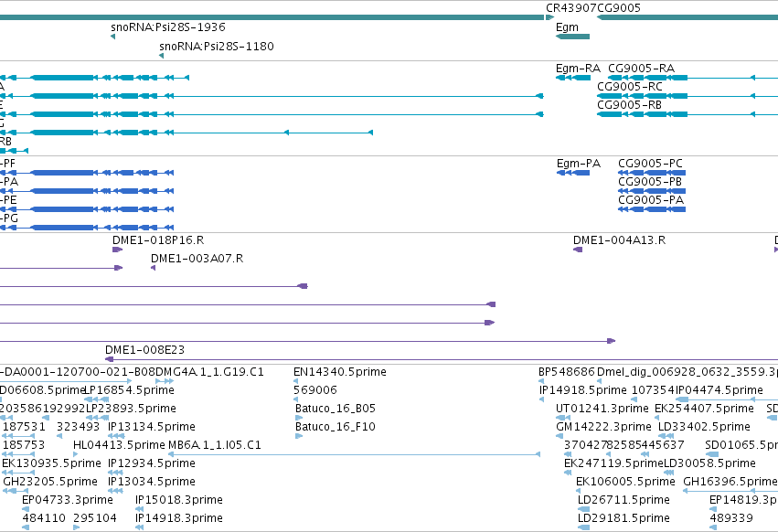Click the GM14222.3prime label
Image resolution: width=778 pixels, height=532 pixels.
604,427
